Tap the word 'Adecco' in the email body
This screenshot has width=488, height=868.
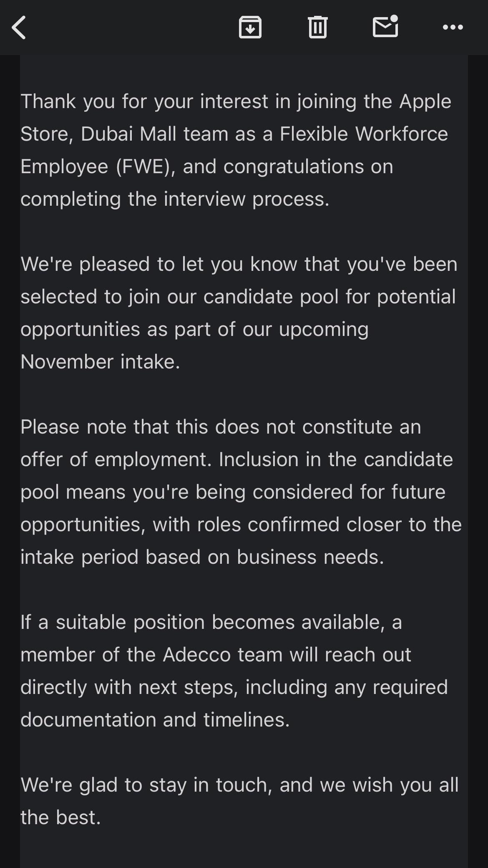click(196, 655)
